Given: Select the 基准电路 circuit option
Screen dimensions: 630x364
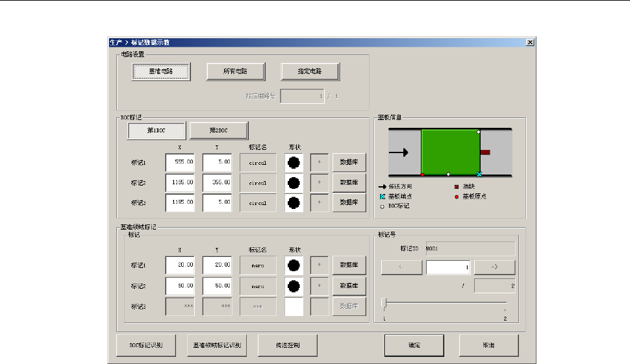Looking at the screenshot, I should click(160, 71).
